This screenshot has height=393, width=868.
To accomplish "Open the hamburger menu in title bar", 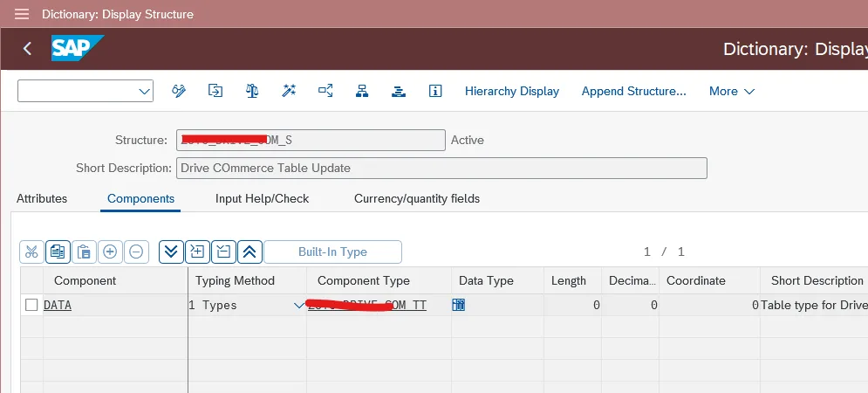I will pyautogui.click(x=22, y=14).
